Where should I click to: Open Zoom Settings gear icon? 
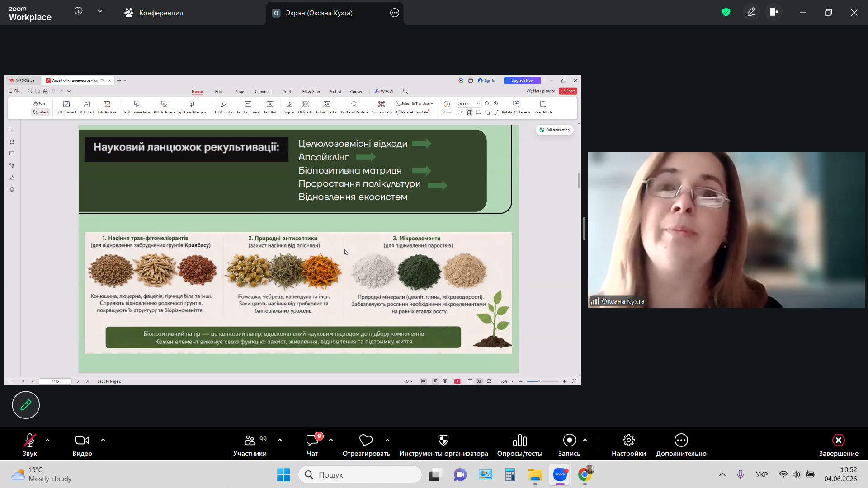pos(629,440)
